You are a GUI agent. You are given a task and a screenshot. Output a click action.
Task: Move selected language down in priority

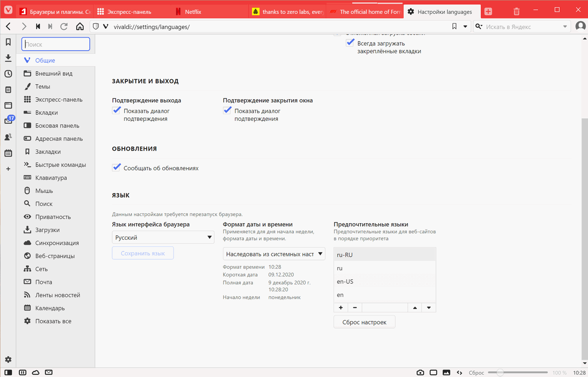tap(429, 308)
